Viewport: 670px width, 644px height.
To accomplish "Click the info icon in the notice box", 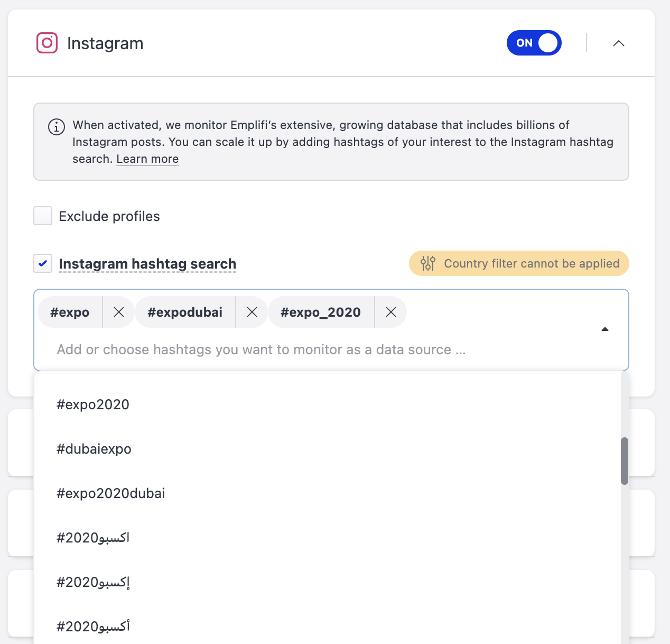I will coord(57,127).
